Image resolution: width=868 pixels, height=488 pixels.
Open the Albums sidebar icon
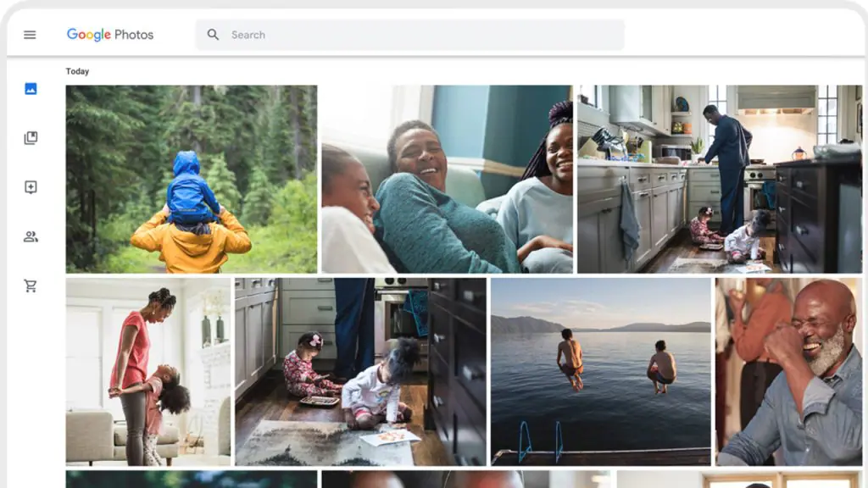point(31,138)
